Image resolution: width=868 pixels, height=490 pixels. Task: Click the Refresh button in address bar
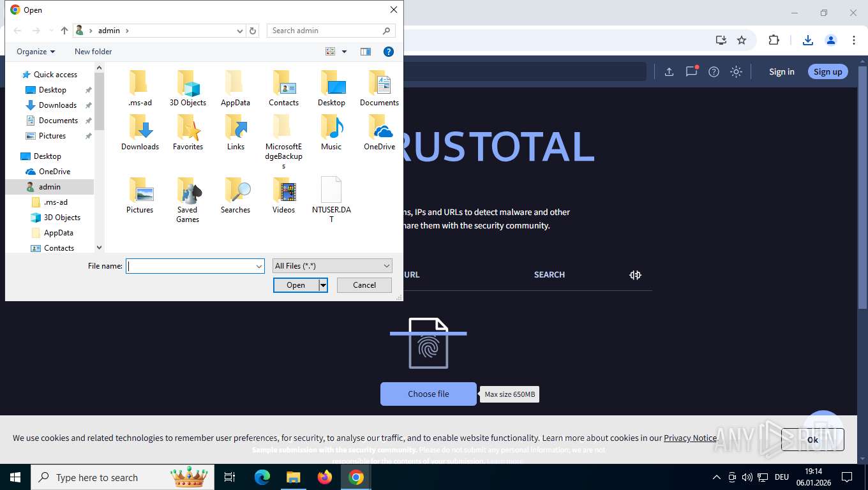(253, 31)
